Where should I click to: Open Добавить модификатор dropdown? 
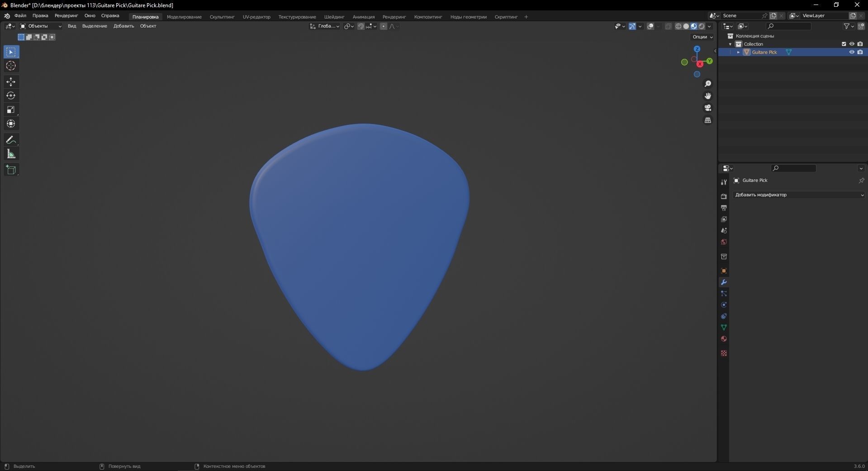coord(799,195)
